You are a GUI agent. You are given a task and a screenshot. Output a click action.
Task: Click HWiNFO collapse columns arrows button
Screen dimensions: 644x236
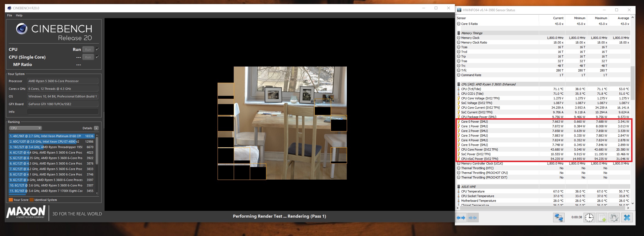[473, 218]
